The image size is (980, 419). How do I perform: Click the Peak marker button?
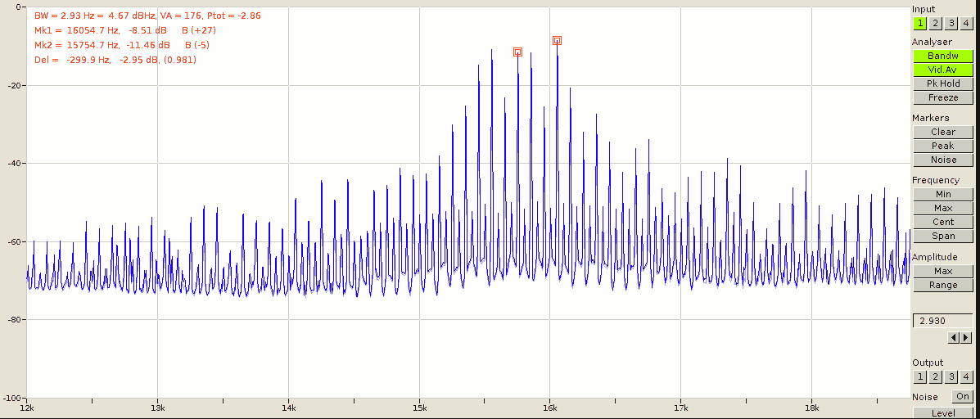click(x=942, y=146)
